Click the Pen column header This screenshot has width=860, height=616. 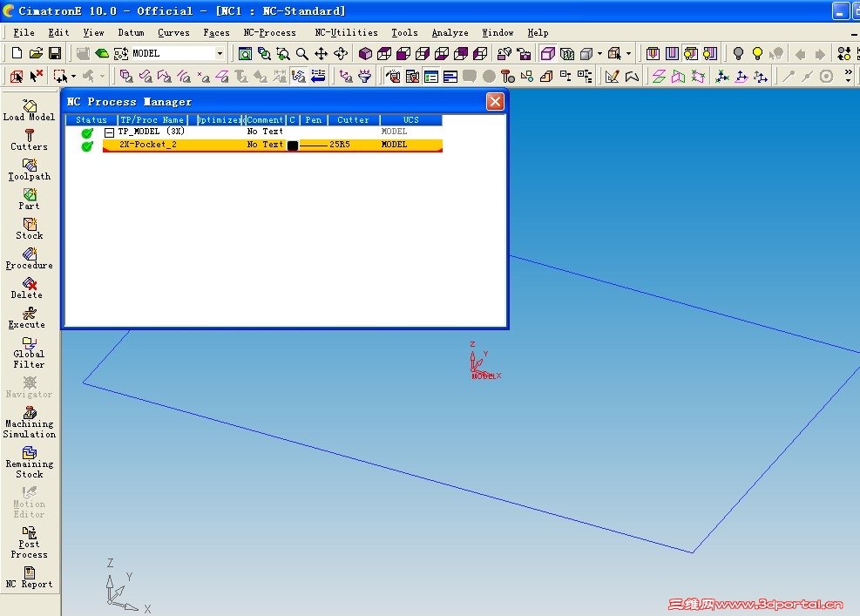(313, 119)
